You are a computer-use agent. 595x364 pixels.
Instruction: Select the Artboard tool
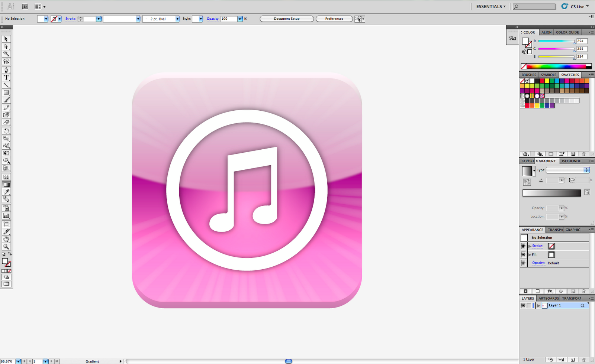click(x=6, y=224)
